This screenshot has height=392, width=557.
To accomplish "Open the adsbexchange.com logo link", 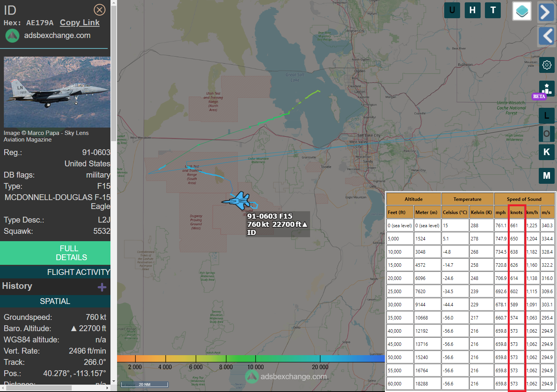I will pos(48,35).
